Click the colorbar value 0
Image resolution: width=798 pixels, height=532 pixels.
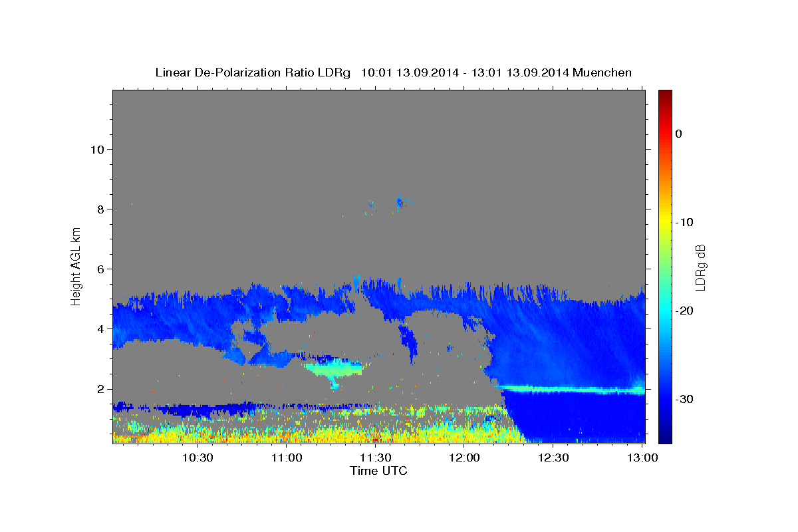pos(678,134)
